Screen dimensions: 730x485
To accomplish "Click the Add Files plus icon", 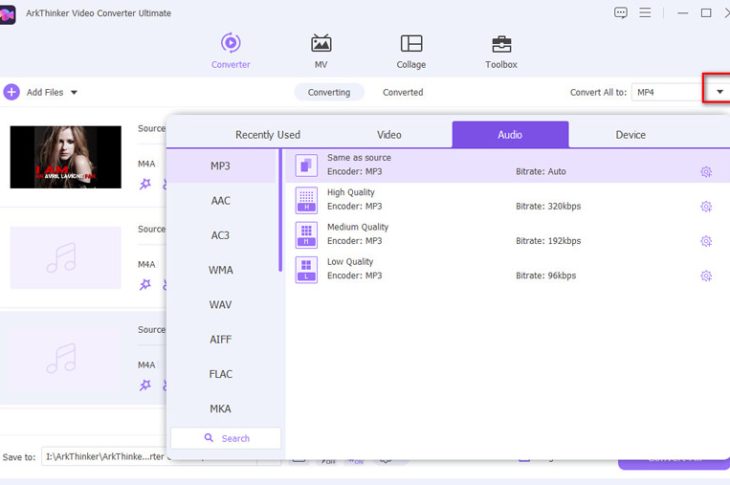I will (12, 92).
